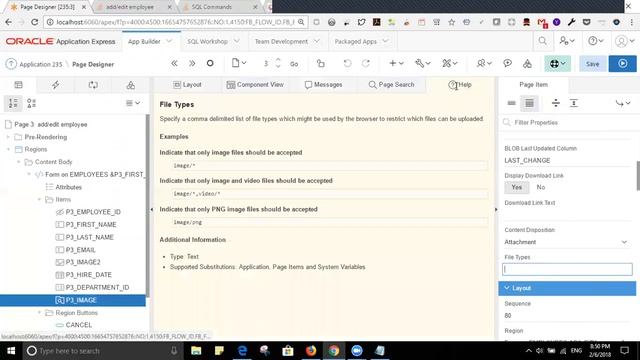
Task: Open the account profile menu
Action: pyautogui.click(x=624, y=41)
